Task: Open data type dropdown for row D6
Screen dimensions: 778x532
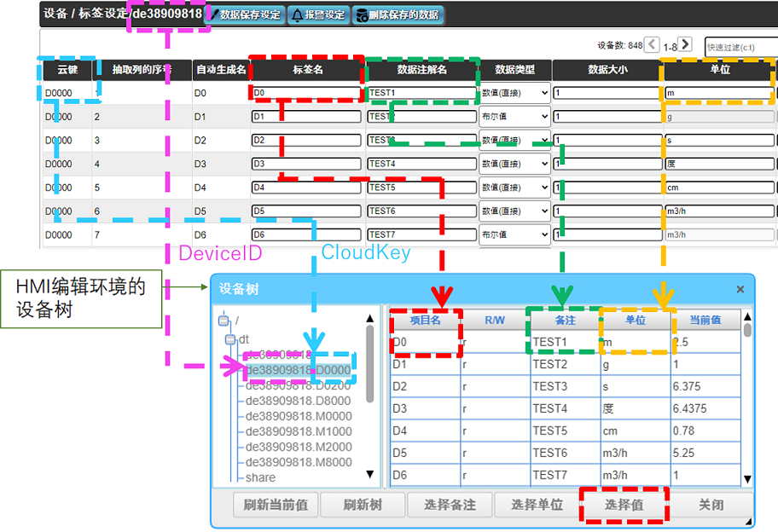Action: tap(514, 234)
